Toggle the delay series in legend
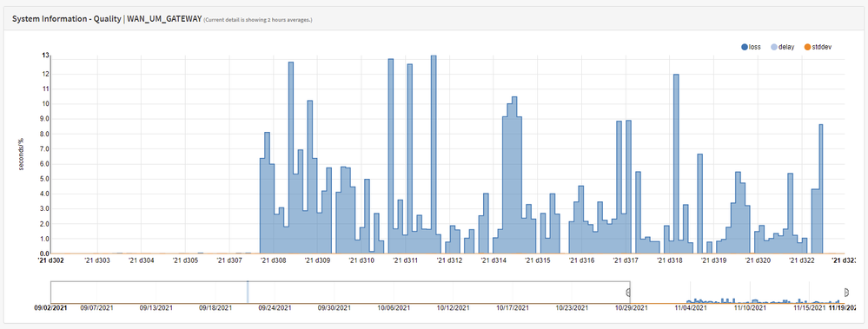The image size is (868, 329). click(782, 47)
